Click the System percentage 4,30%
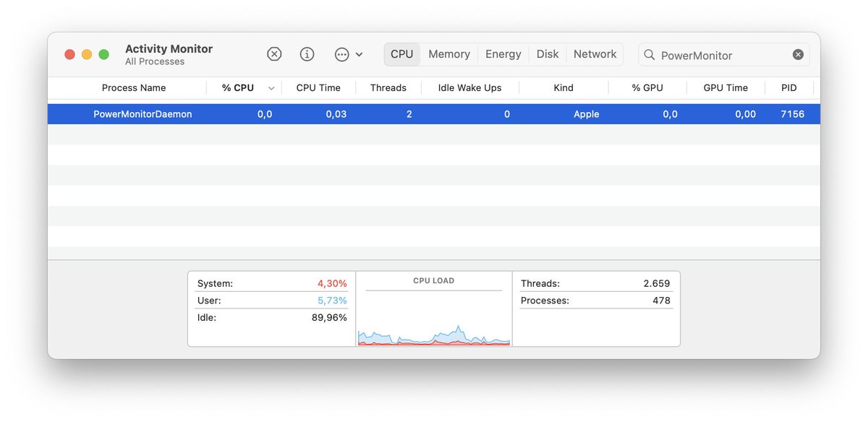This screenshot has height=422, width=868. (332, 284)
